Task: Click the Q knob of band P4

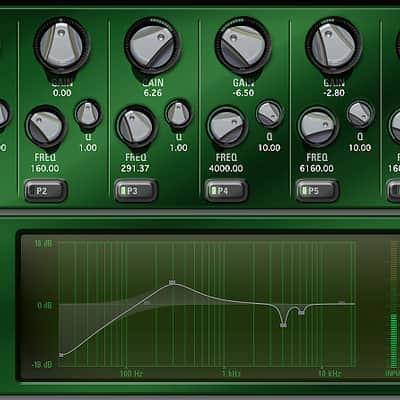Action: (269, 114)
